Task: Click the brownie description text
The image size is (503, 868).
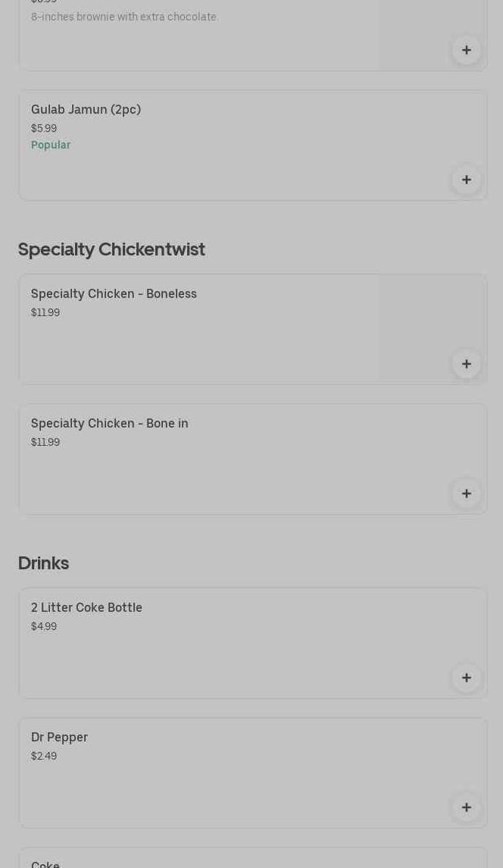Action: tap(124, 17)
